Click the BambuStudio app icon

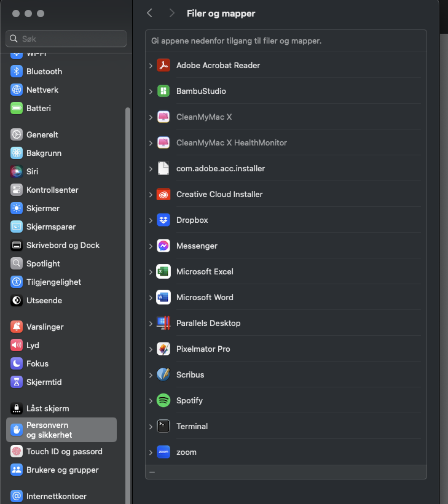163,91
